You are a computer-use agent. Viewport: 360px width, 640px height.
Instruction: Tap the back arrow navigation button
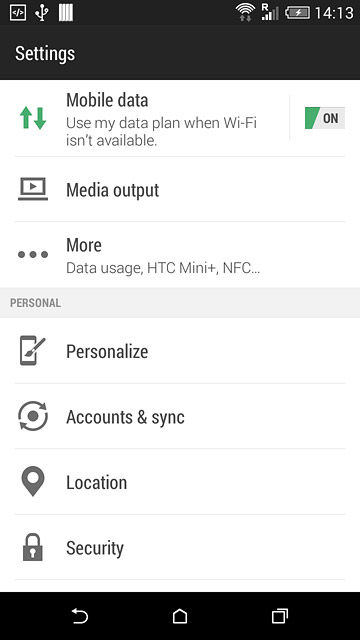tap(80, 616)
